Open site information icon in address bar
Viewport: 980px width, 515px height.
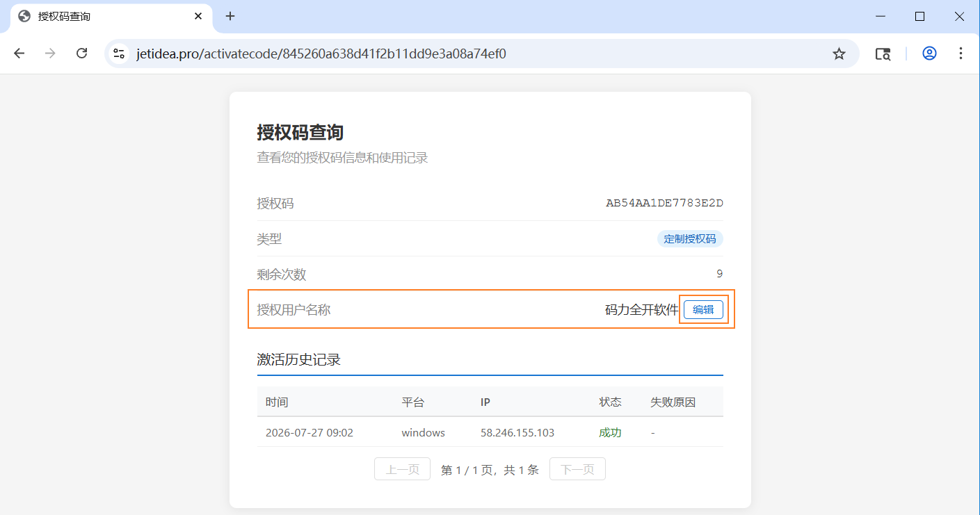[x=119, y=54]
